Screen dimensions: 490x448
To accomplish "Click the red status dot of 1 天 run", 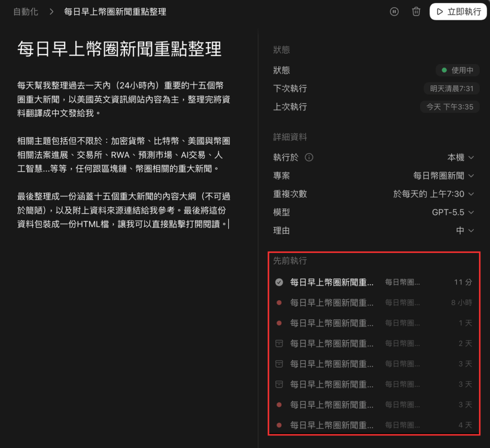I will pos(279,323).
